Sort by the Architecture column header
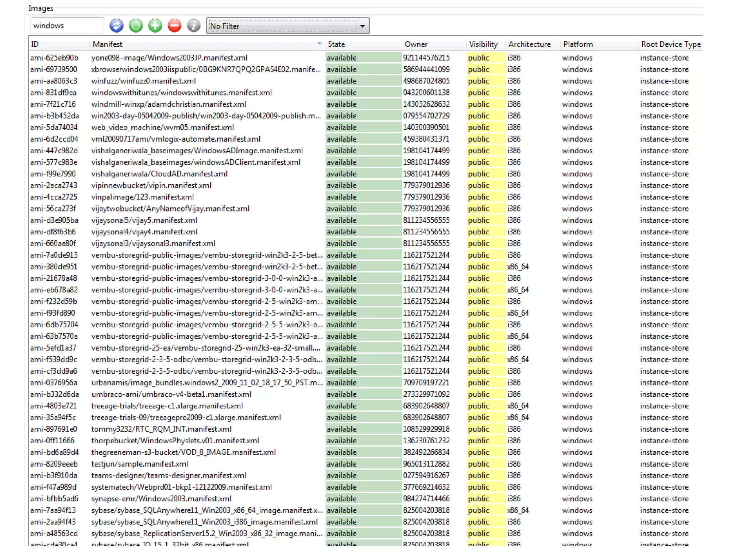The image size is (747, 560). 530,44
